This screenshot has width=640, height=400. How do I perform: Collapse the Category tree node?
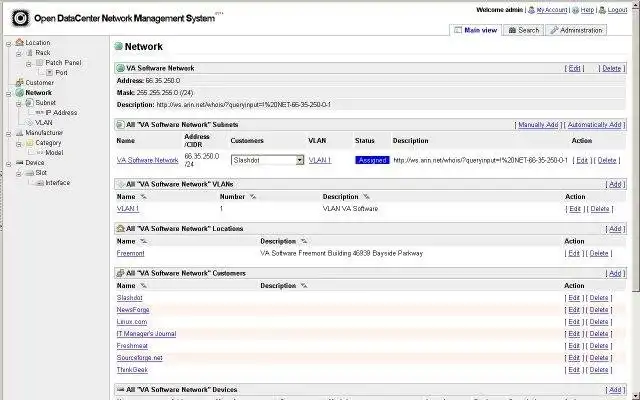tap(19, 144)
